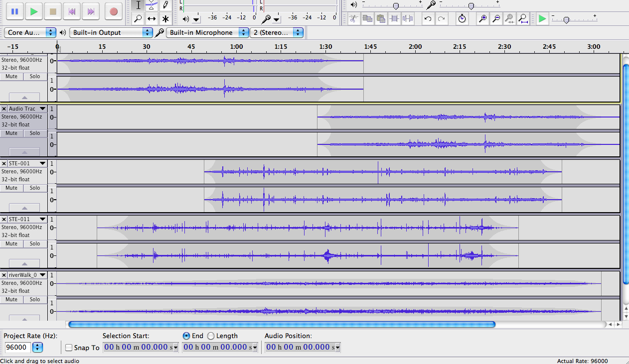The width and height of the screenshot is (629, 364).
Task: Open the riverWalk_0 track menu
Action: (42, 275)
